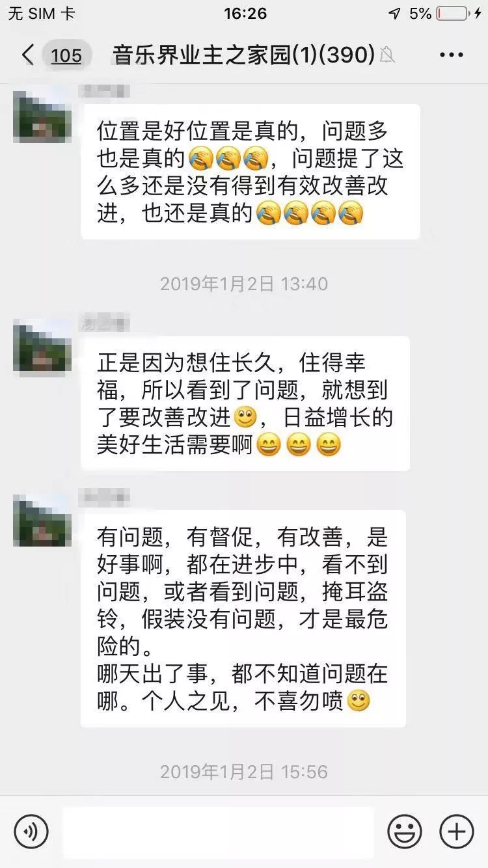488x868 pixels.
Task: Focus the message text input field
Action: 219,832
